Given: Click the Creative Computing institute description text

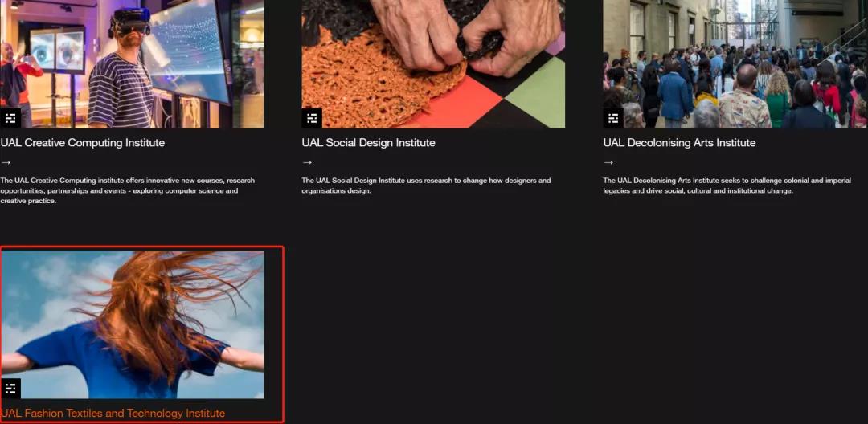Looking at the screenshot, I should point(127,190).
